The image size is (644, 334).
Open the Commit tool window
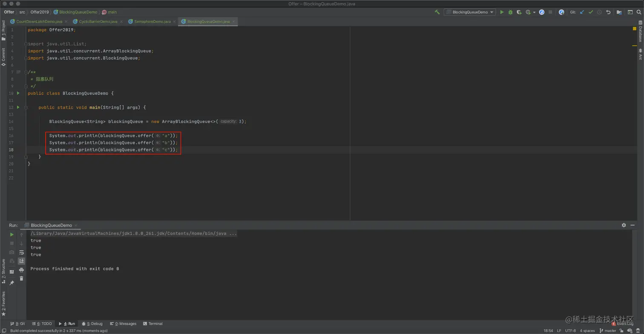(x=3, y=57)
